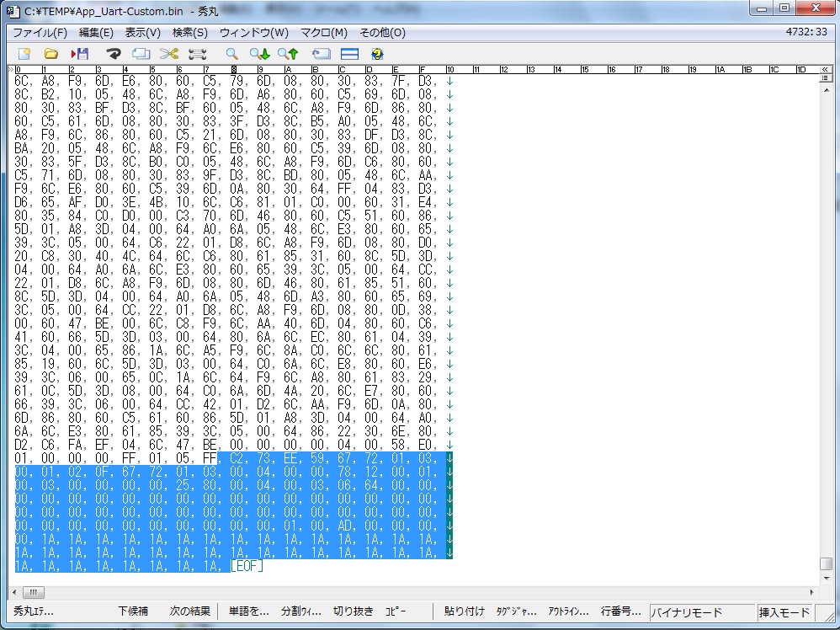
Task: Toggle the 挿入モード status indicator
Action: [x=784, y=611]
